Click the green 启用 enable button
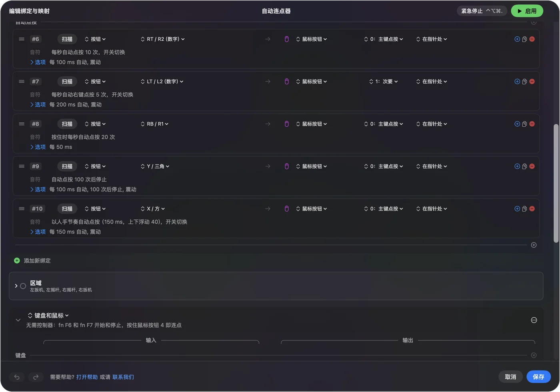560x392 pixels. click(527, 11)
